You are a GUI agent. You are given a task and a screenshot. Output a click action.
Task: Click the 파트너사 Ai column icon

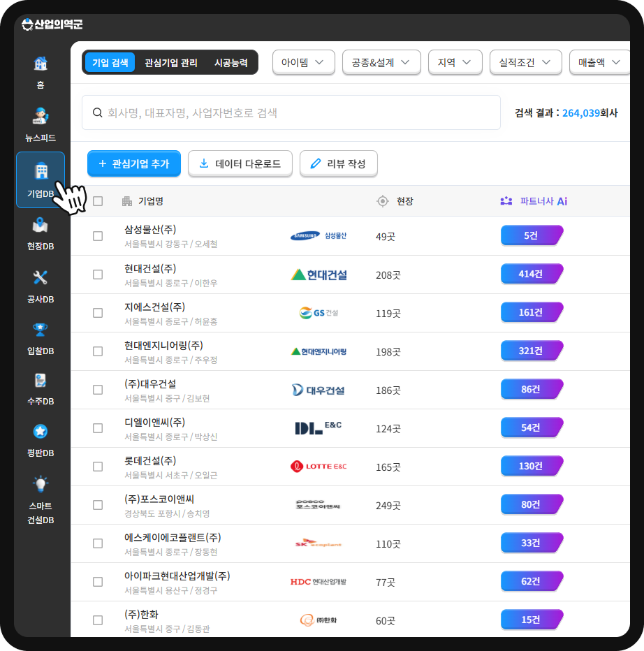(x=506, y=201)
